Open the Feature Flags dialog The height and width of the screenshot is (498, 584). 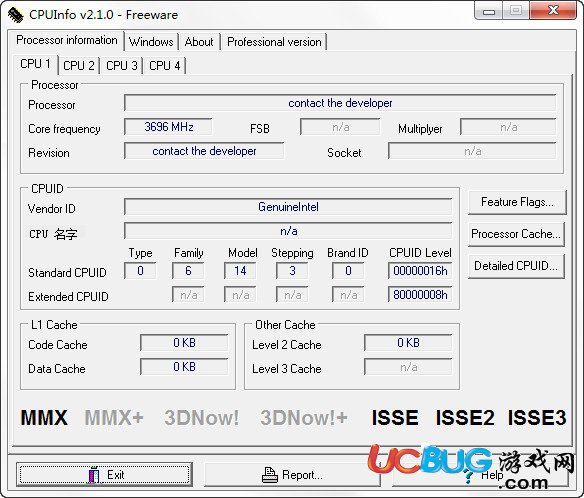pyautogui.click(x=517, y=202)
